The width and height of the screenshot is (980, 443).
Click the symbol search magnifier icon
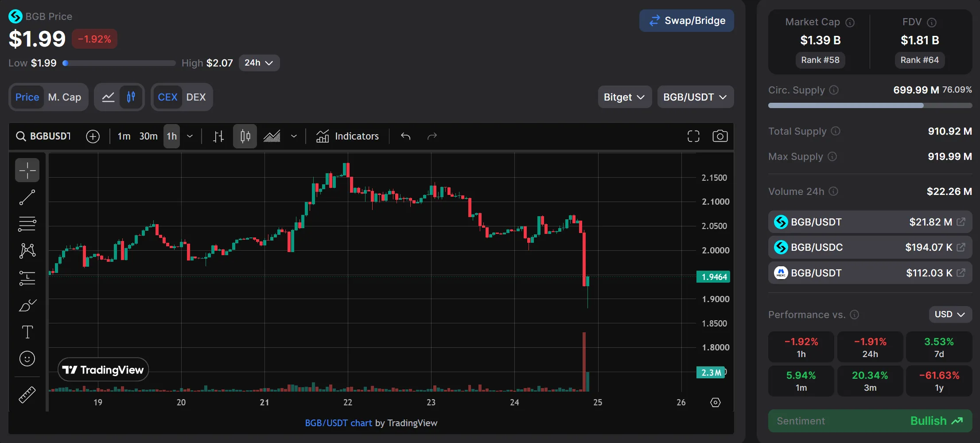[x=21, y=136]
